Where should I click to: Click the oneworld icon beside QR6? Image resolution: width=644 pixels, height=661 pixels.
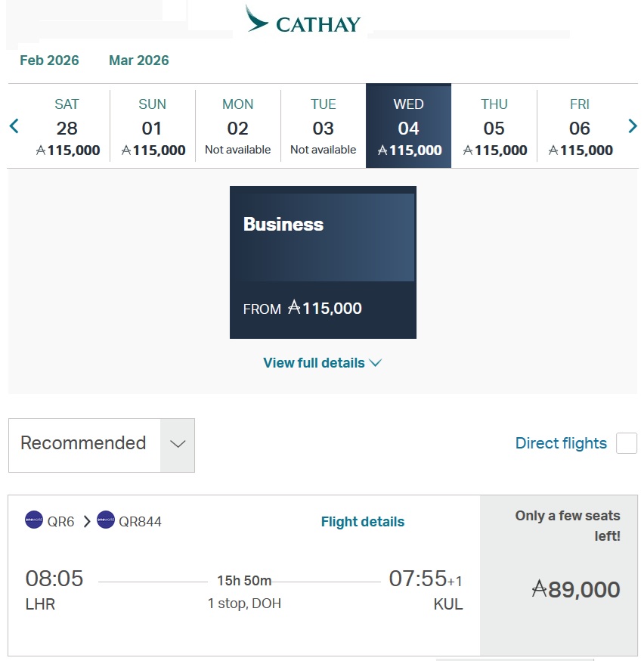click(34, 520)
